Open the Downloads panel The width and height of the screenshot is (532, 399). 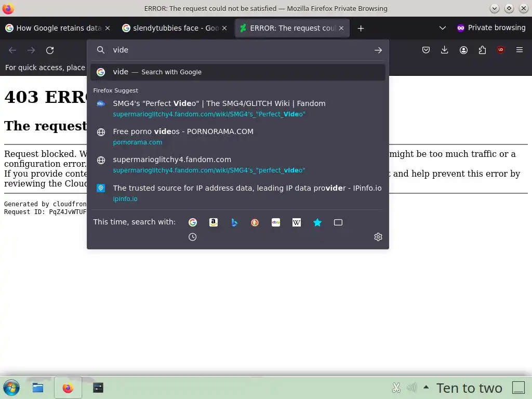[x=445, y=50]
